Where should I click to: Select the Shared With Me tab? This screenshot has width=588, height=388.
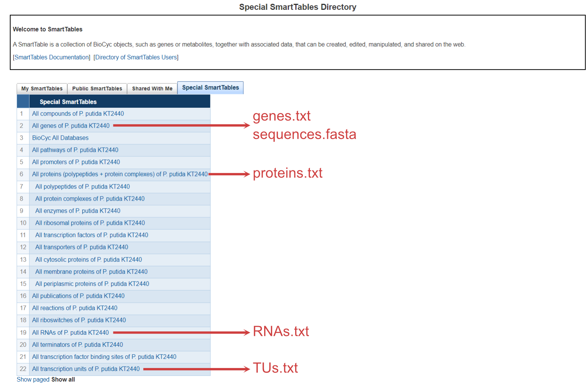coord(152,88)
